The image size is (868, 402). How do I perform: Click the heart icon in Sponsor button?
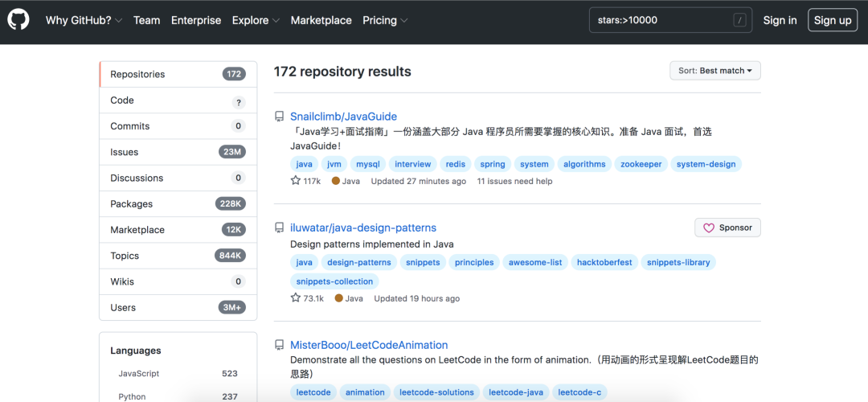tap(709, 228)
